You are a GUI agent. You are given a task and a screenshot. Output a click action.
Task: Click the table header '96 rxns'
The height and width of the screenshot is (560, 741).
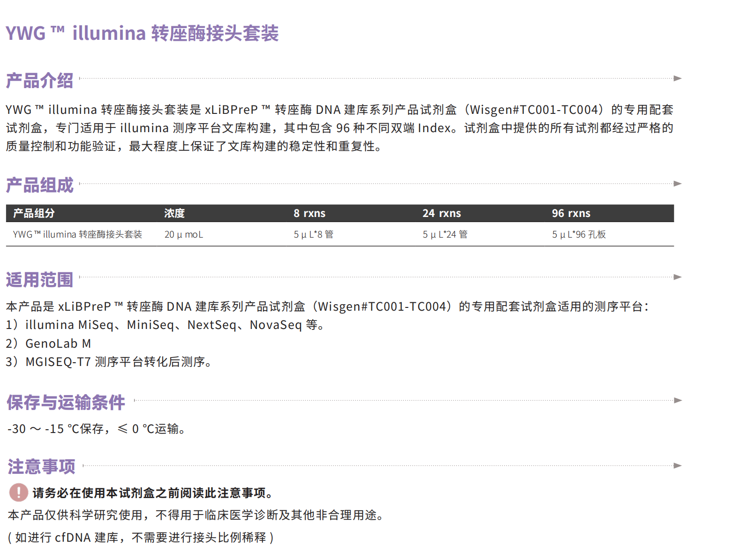click(x=571, y=213)
